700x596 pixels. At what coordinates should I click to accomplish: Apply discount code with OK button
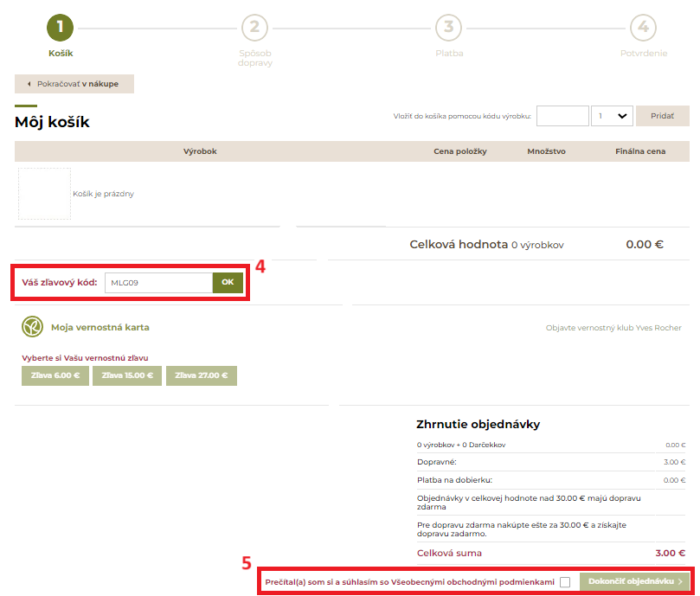tap(228, 282)
